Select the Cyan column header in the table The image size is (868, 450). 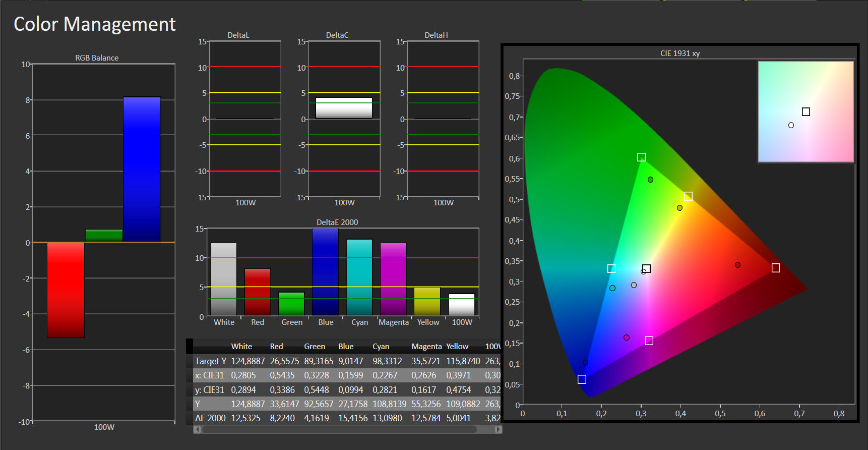coord(381,347)
